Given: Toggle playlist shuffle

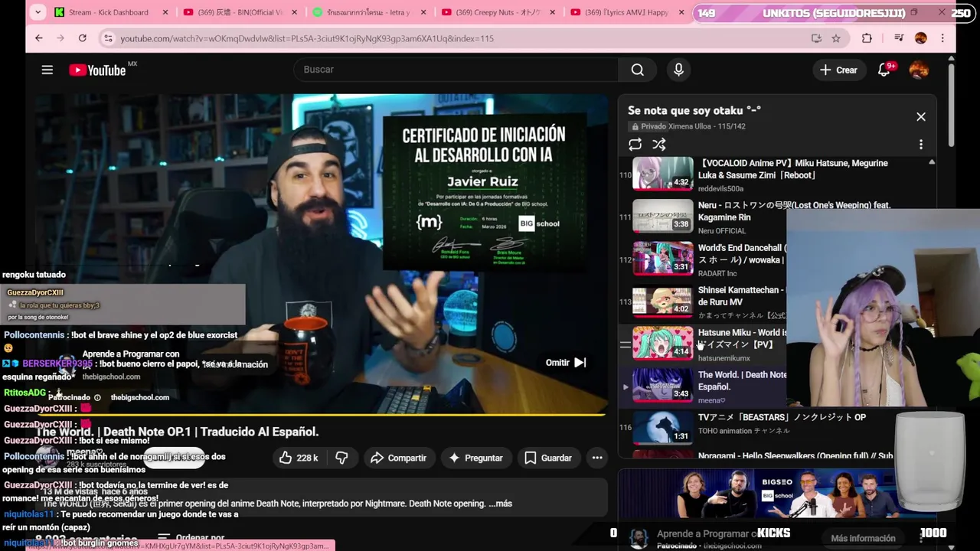Looking at the screenshot, I should 659,145.
